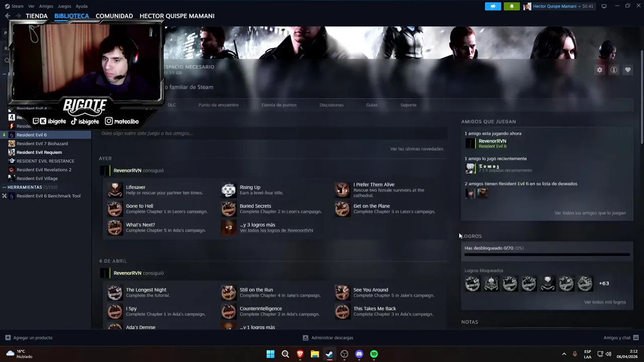Click Ver todos los amigos que lo juegan
Screen dimensions: 644x362
click(x=590, y=213)
